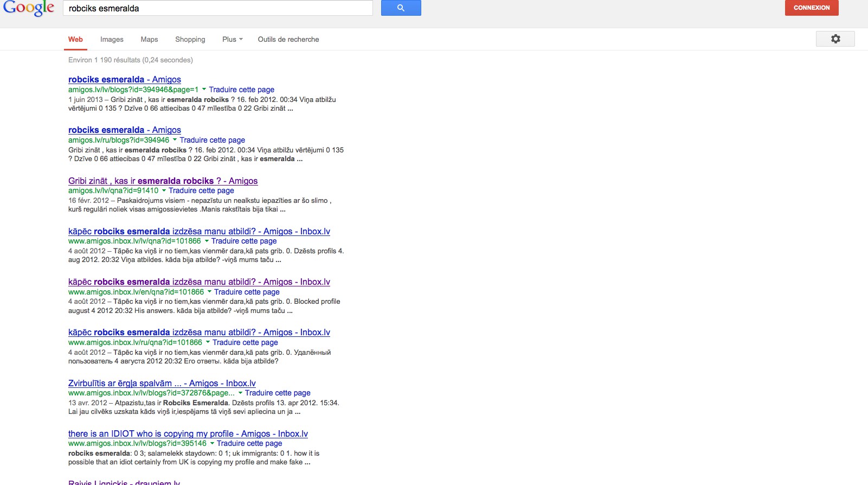The image size is (868, 485).
Task: Click Traduire cette page for /lv/qna?id=101866
Action: coord(244,241)
